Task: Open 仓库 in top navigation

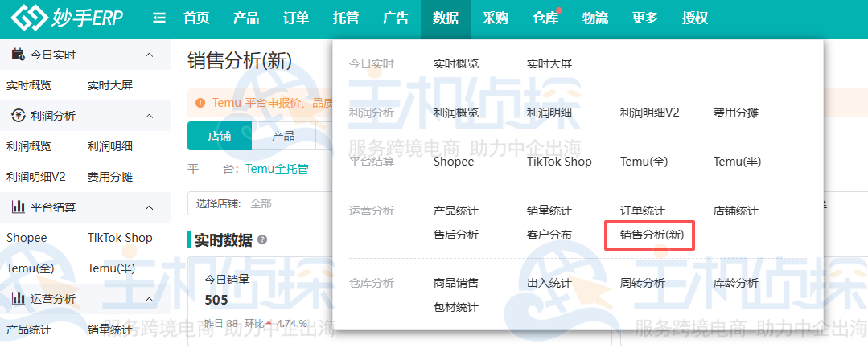Action: pyautogui.click(x=545, y=18)
